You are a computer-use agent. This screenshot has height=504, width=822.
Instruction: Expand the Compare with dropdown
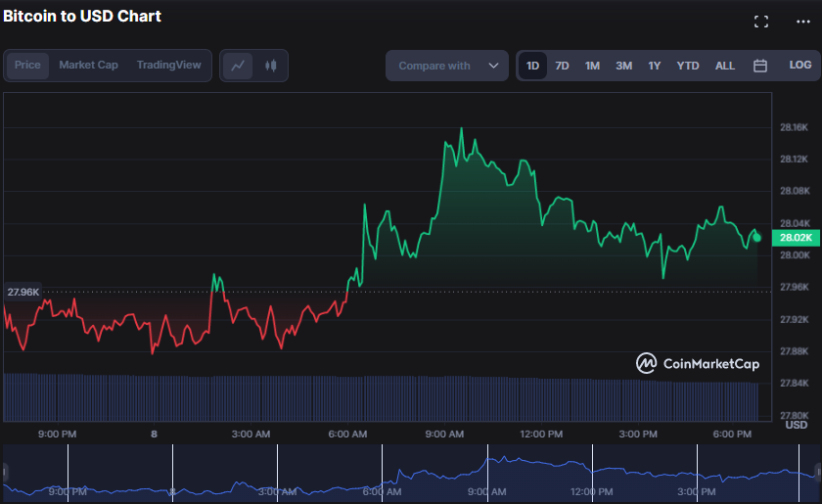pos(446,66)
